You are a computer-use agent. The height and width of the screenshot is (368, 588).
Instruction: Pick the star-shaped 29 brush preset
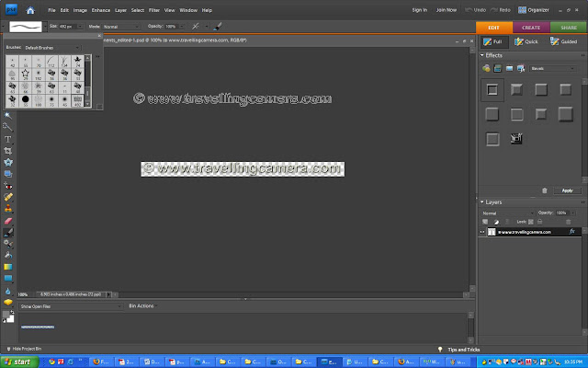click(x=25, y=74)
